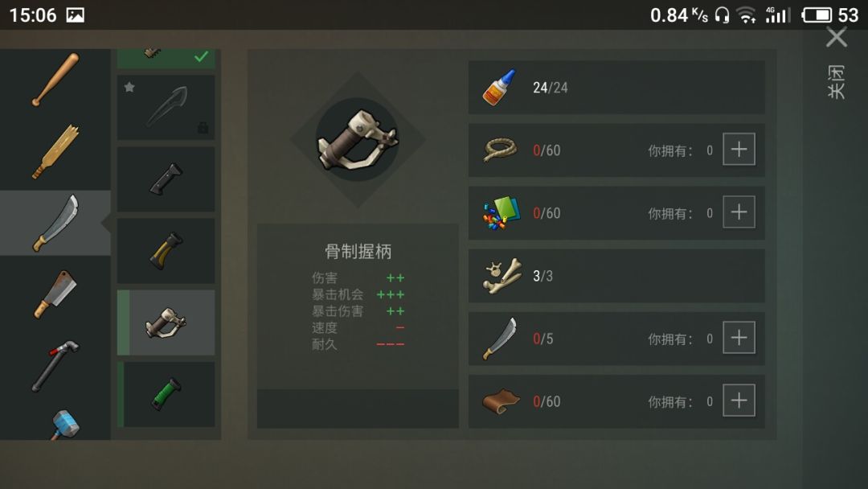Select the checkmarked modification at the top
This screenshot has width=868, height=489.
[x=166, y=58]
